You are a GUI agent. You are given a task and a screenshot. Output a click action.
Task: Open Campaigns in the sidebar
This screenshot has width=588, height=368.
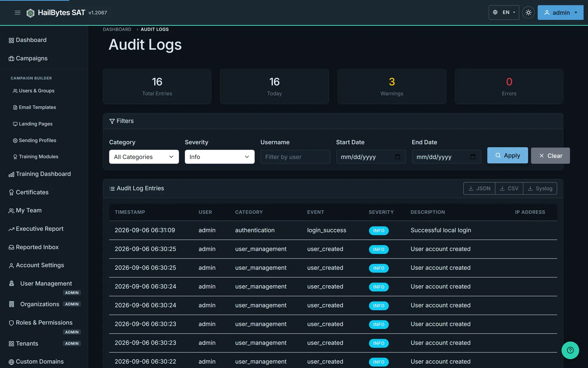(28, 59)
